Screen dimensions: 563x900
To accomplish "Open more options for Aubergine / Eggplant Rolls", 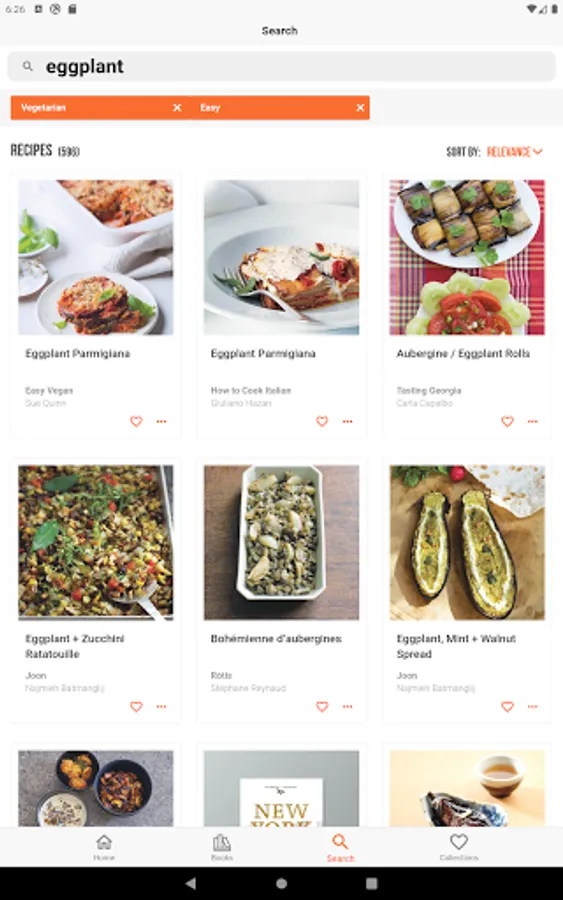I will click(533, 421).
